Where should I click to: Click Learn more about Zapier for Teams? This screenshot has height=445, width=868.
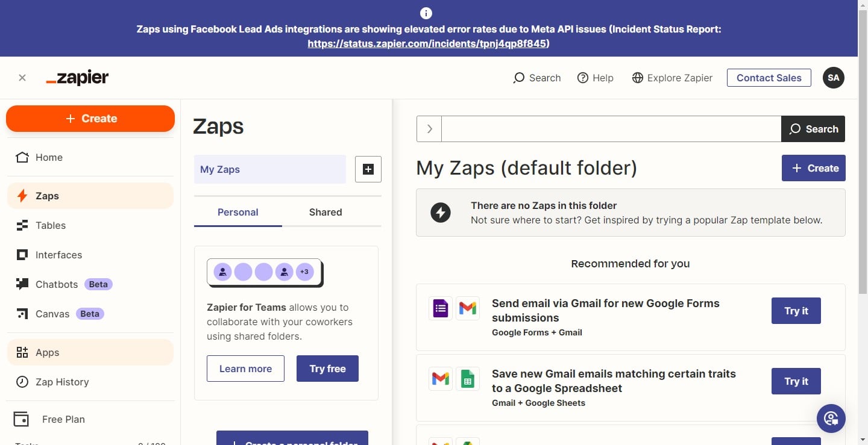tap(245, 369)
